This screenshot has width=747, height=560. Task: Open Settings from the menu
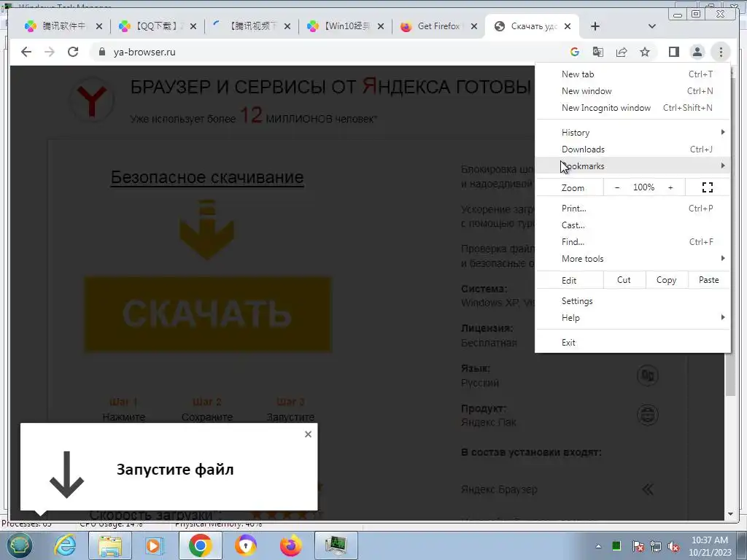[x=632, y=301]
